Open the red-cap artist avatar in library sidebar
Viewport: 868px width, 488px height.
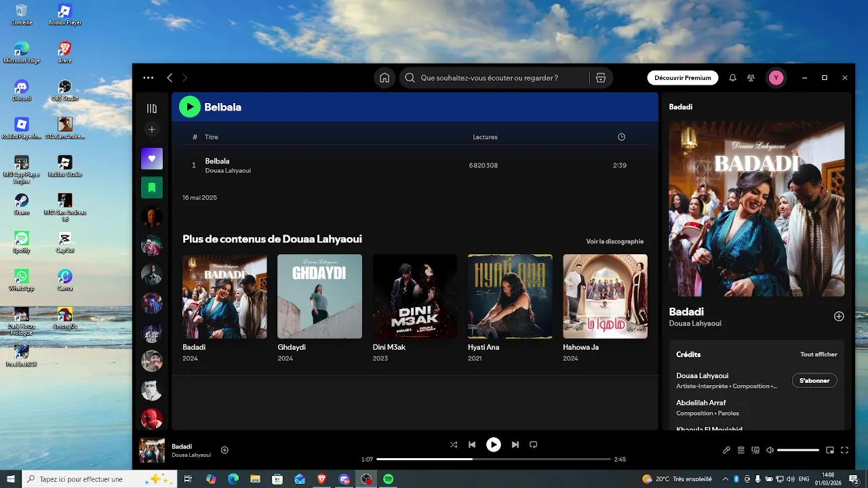152,419
